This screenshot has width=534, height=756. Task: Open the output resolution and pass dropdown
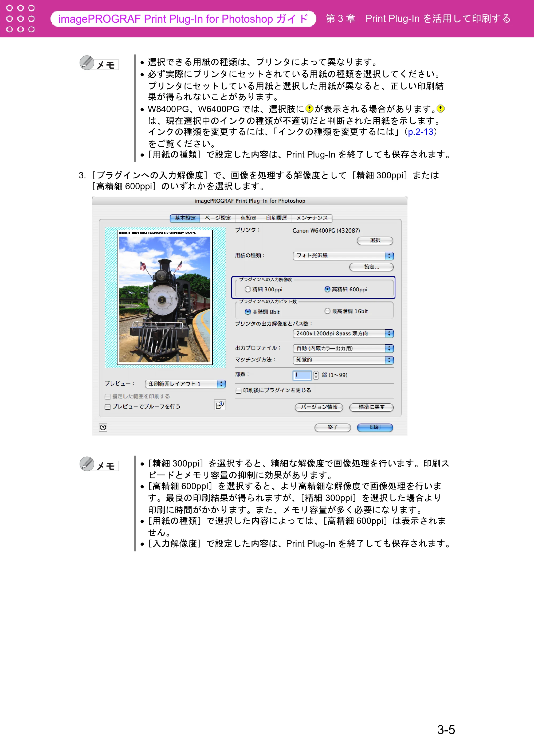343,334
